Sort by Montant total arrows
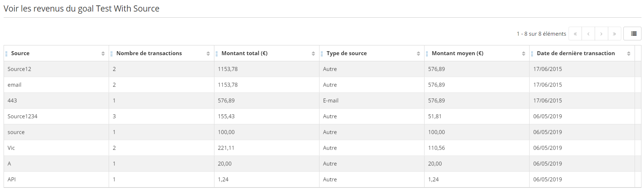644x190 pixels. pyautogui.click(x=313, y=54)
